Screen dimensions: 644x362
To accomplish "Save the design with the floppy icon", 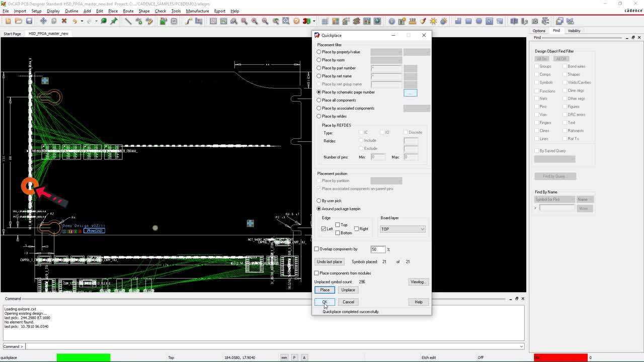I will [29, 21].
